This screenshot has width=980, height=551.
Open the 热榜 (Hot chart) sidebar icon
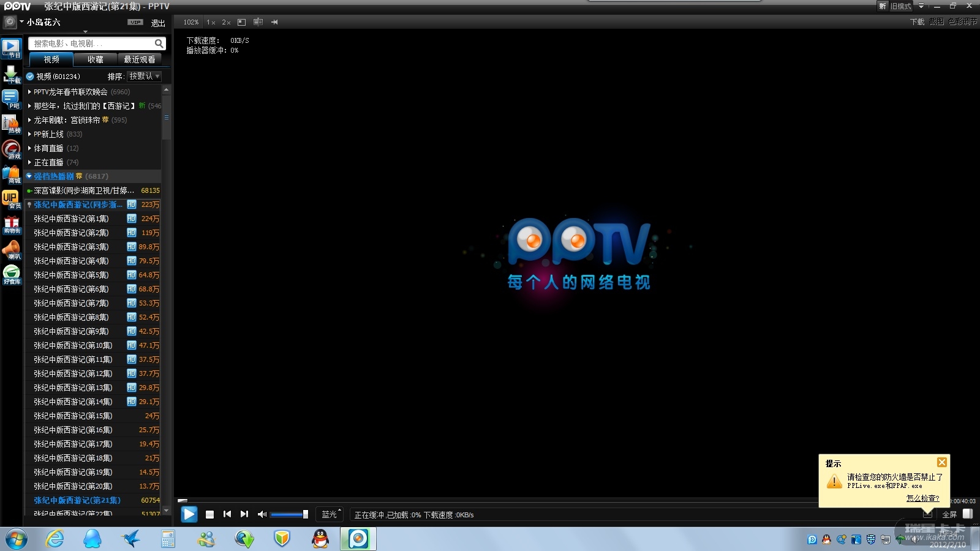point(11,124)
